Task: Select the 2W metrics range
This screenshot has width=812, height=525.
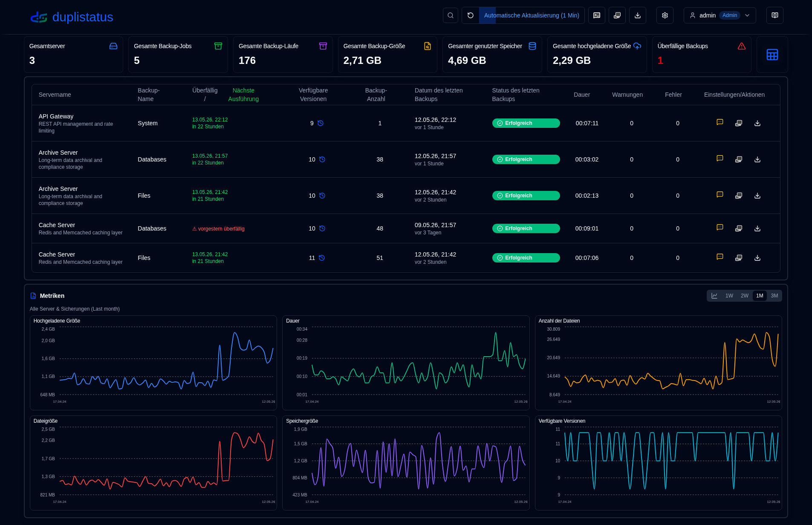Action: tap(745, 296)
